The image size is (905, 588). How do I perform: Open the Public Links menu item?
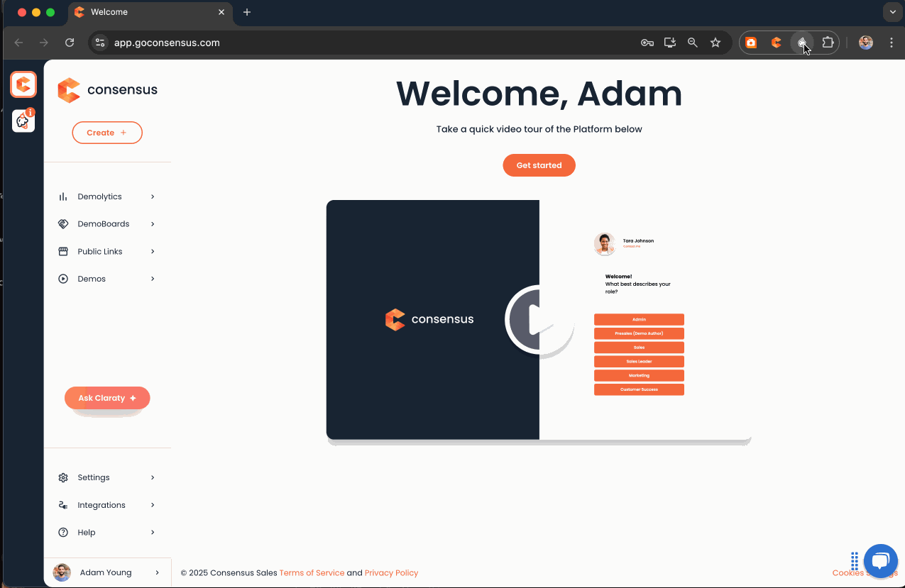[107, 252]
